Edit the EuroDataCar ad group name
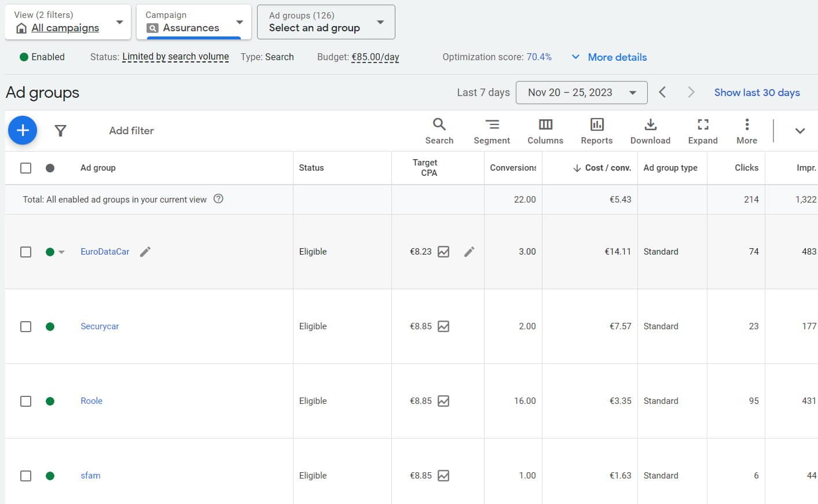The height and width of the screenshot is (504, 818). (145, 251)
